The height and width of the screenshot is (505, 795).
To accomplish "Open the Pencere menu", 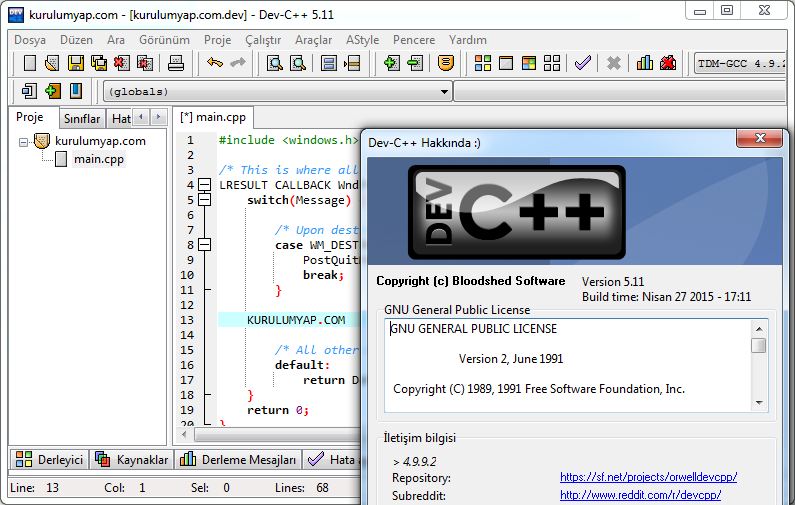I will pos(414,40).
